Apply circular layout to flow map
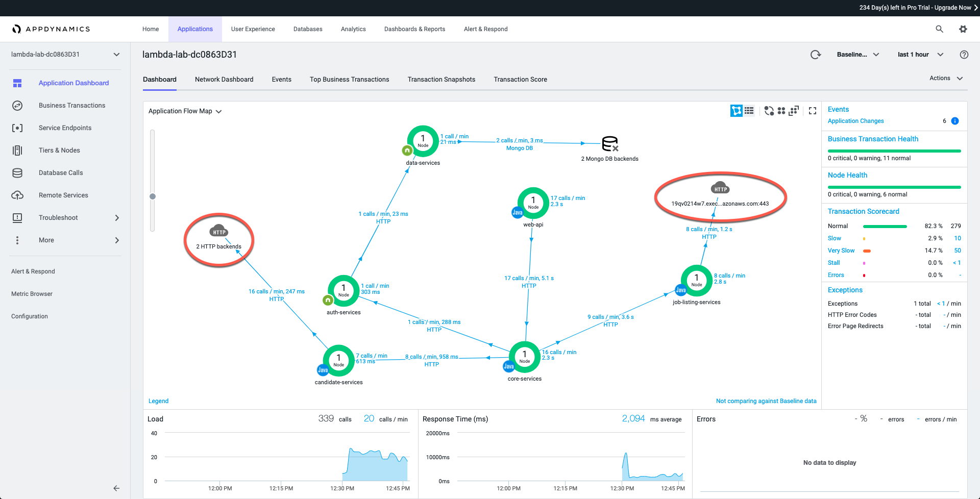Screen dimensions: 980x499 coord(769,111)
